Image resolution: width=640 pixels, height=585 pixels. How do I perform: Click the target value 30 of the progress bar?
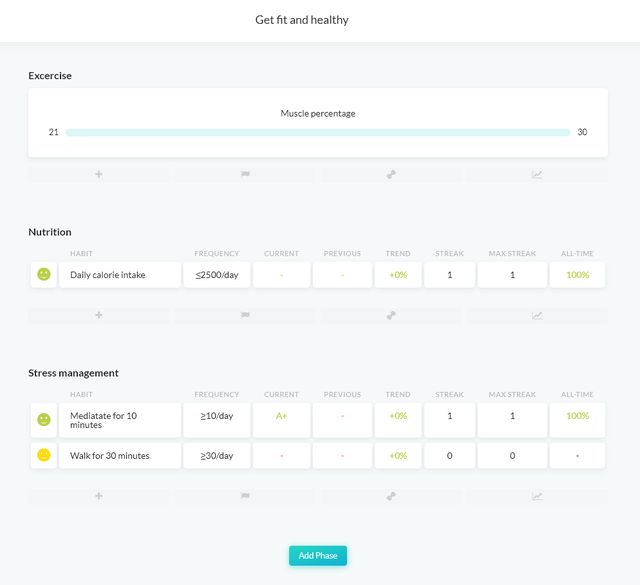point(582,132)
